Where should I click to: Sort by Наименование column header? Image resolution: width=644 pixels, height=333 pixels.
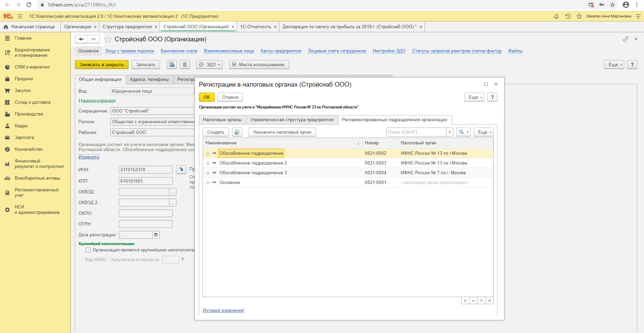point(282,143)
